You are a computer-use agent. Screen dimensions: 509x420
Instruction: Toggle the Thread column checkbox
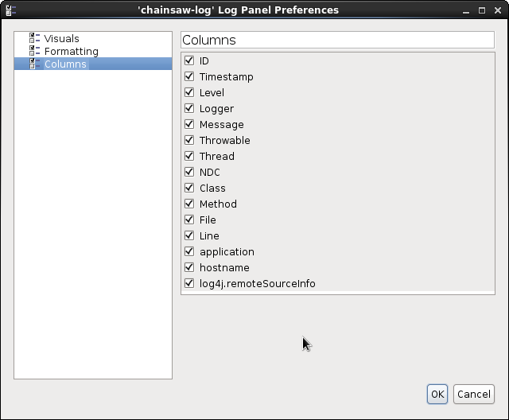[x=189, y=156]
